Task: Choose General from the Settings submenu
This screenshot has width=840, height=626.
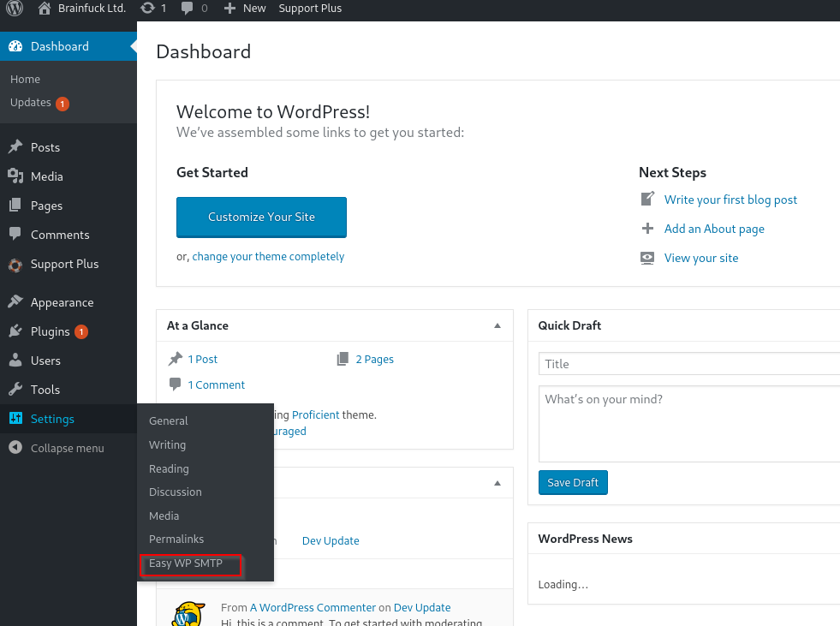Action: pos(169,421)
